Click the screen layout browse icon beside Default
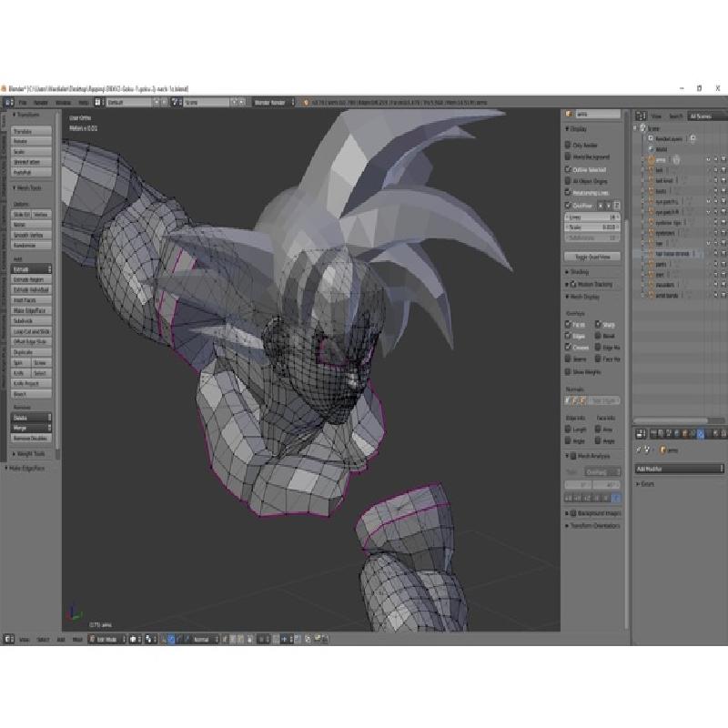Screen dimensions: 728x728 click(x=97, y=102)
